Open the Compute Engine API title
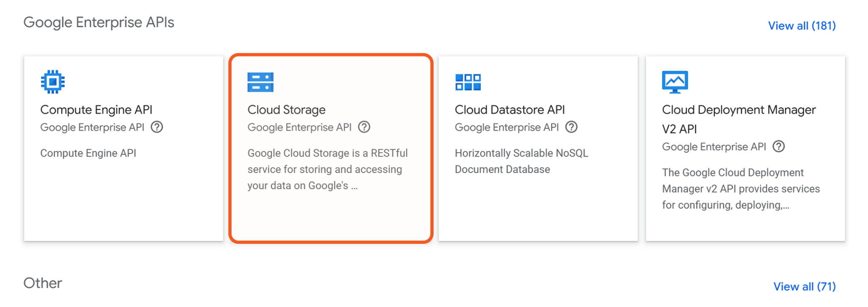This screenshot has height=307, width=868. point(96,110)
